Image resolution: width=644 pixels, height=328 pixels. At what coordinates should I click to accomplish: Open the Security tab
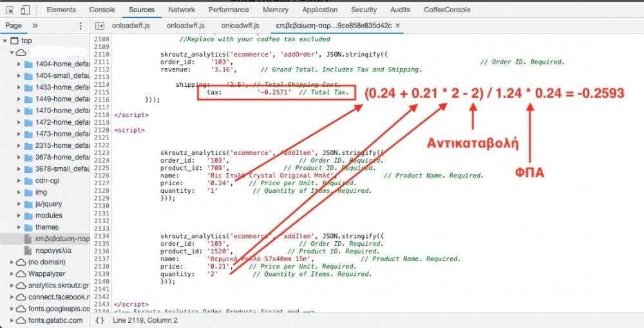[x=364, y=10]
